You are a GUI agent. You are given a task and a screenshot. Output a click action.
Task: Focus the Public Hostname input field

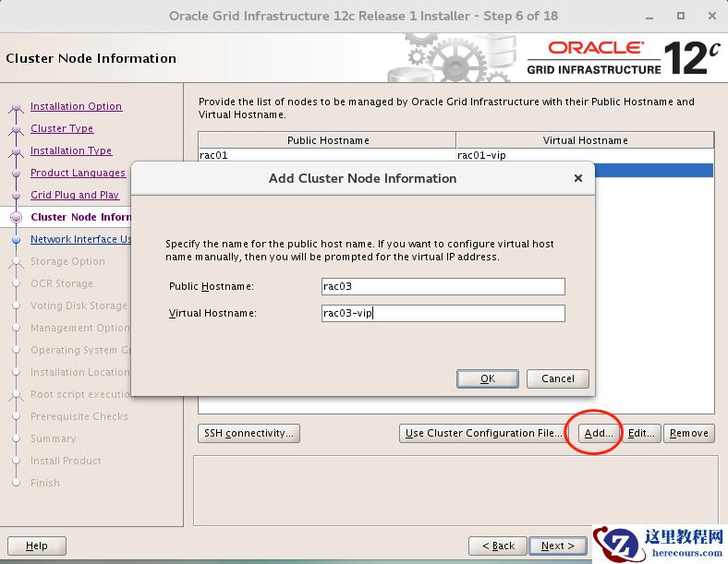[443, 287]
